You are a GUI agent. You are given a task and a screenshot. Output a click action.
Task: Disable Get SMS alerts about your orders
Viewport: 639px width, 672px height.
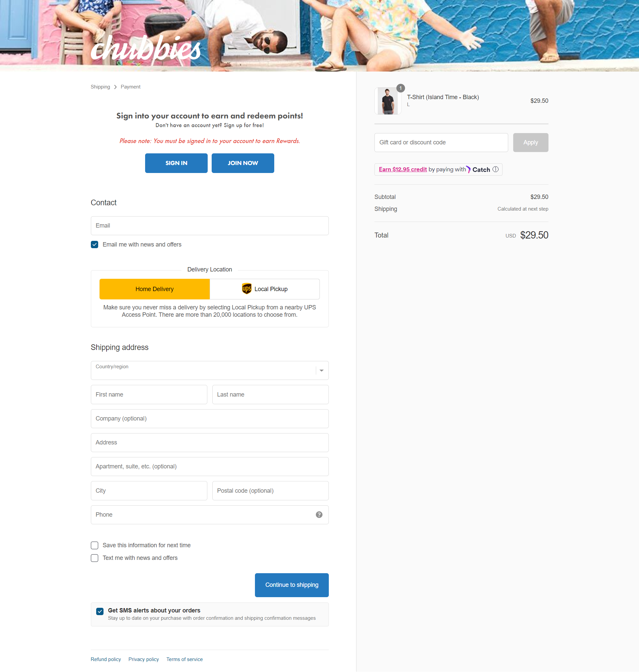(100, 611)
